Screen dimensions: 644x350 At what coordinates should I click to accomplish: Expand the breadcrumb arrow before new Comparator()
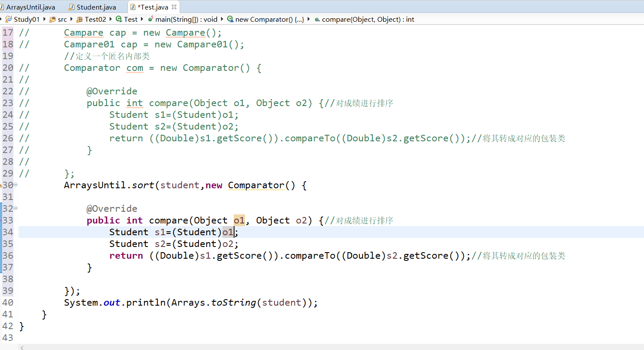222,19
